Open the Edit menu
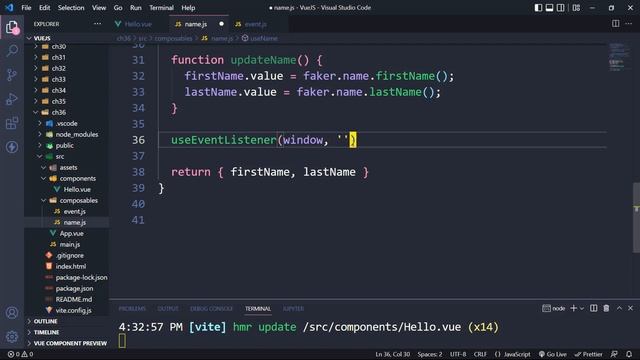 pos(44,8)
